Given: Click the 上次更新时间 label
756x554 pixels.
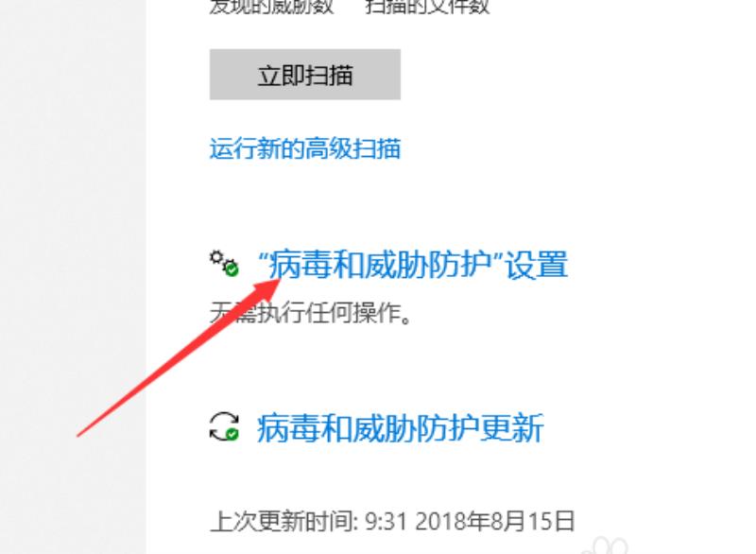Looking at the screenshot, I should (284, 521).
